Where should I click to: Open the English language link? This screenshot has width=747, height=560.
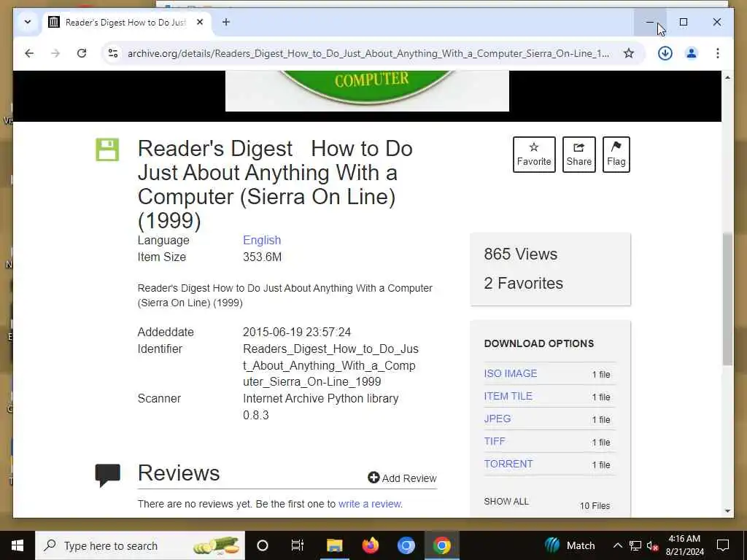262,240
